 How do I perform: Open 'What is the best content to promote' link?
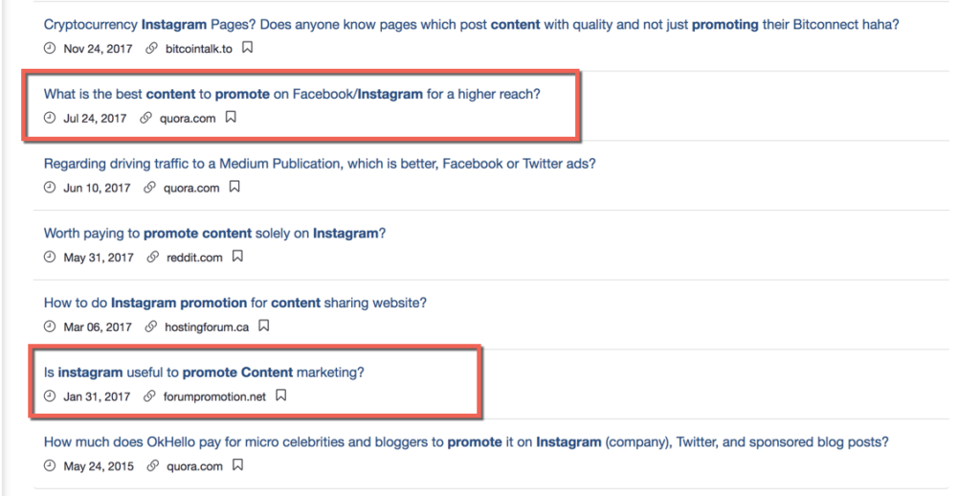(x=292, y=94)
